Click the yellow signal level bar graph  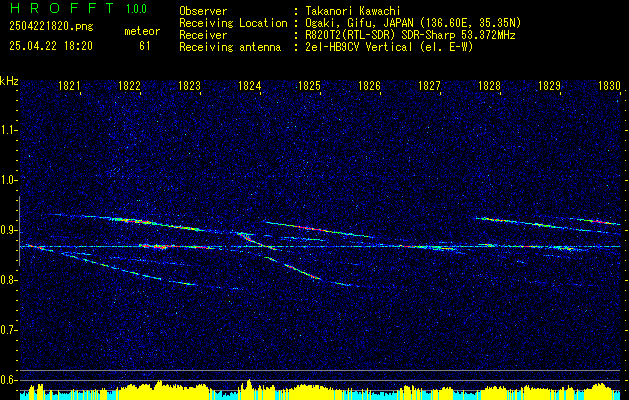(320, 390)
